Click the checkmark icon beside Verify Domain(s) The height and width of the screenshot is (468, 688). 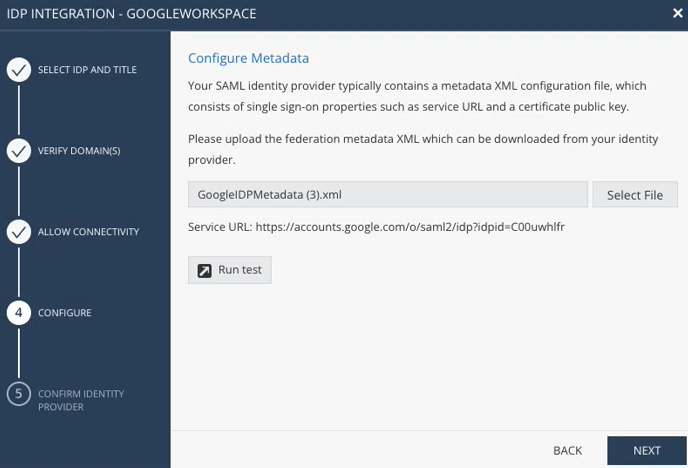pyautogui.click(x=18, y=151)
